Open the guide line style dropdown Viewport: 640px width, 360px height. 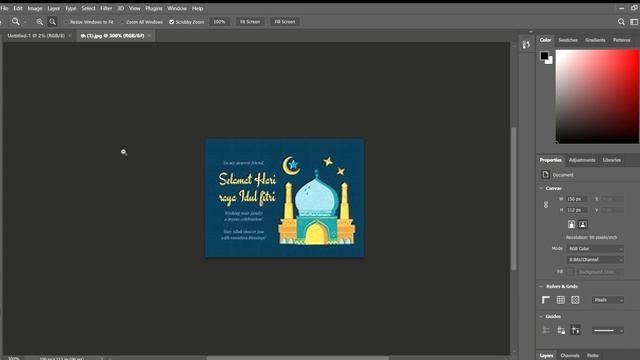coord(608,330)
